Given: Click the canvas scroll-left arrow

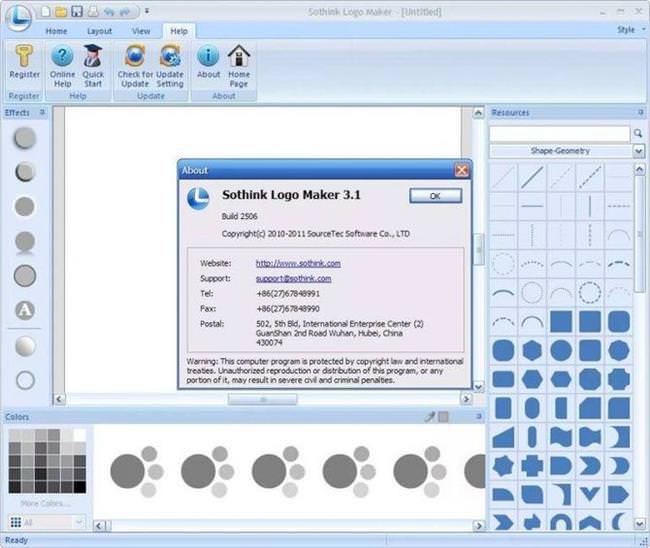Looking at the screenshot, I should (59, 399).
